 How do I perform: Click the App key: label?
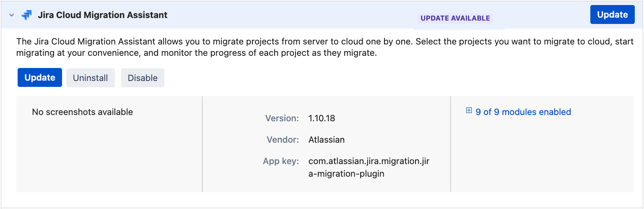point(281,161)
